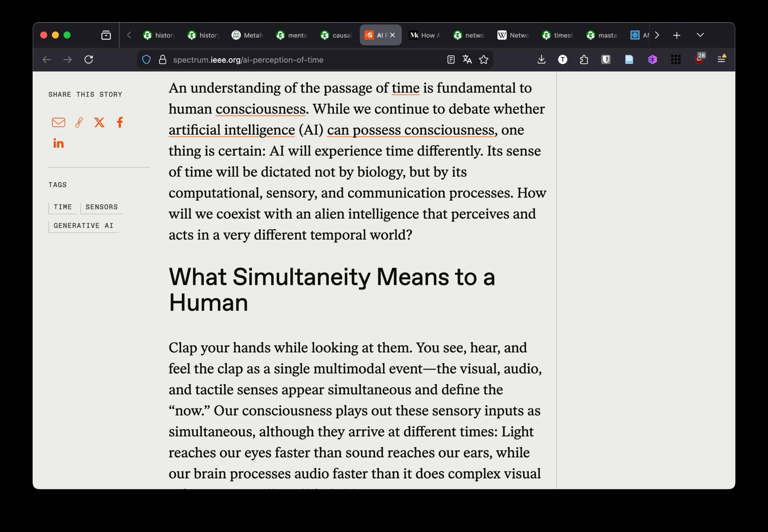Switch to Wikipedia Netwo tab
This screenshot has height=532, width=768.
tap(513, 35)
